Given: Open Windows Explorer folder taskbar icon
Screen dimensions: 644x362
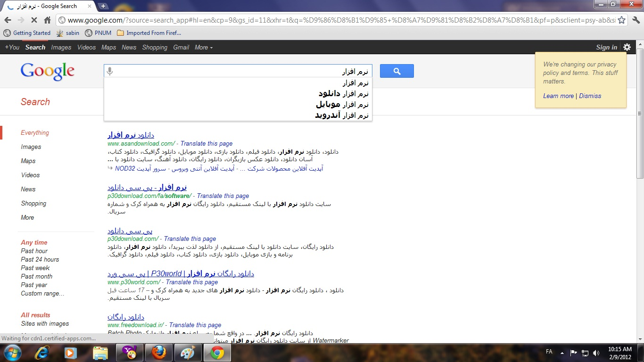Looking at the screenshot, I should 100,353.
